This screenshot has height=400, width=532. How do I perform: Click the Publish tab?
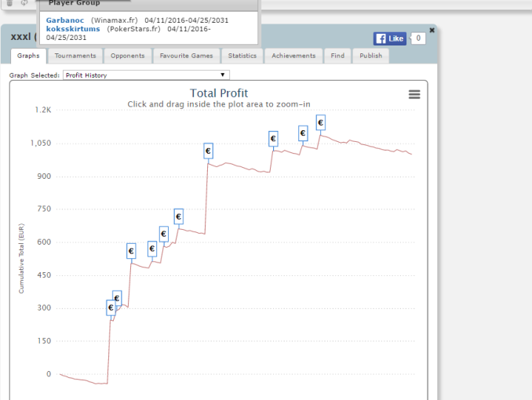[370, 56]
